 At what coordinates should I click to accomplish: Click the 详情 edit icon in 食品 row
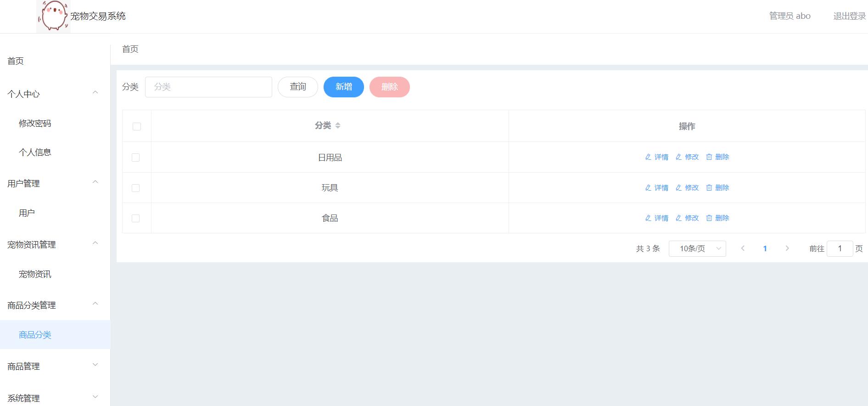648,218
